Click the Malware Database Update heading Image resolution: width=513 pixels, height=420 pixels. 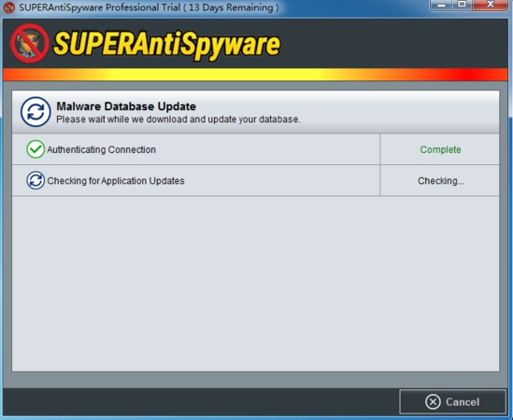(x=126, y=106)
